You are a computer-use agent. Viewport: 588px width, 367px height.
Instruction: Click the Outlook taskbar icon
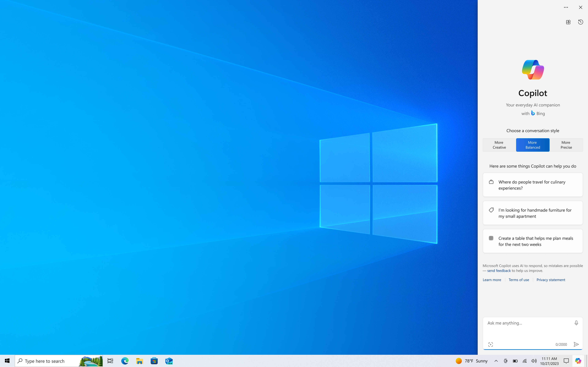point(169,361)
